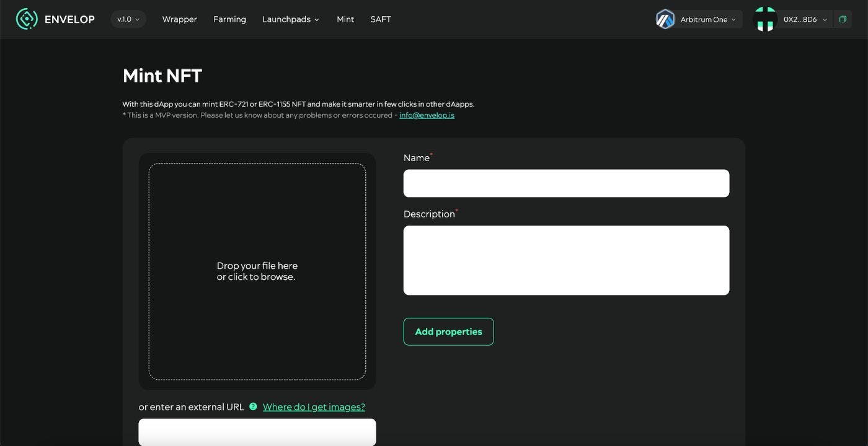Viewport: 868px width, 446px height.
Task: Click the Name input field
Action: point(566,183)
